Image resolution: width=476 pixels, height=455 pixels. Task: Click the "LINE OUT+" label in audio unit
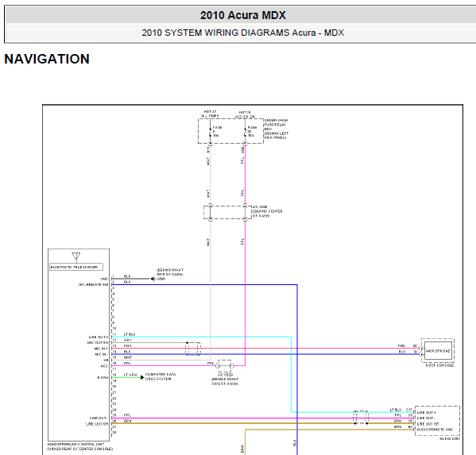point(427,413)
